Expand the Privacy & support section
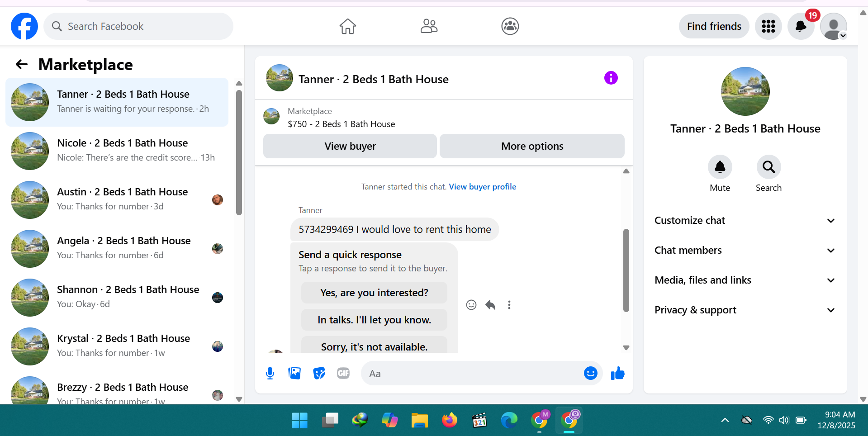This screenshot has width=868, height=436. [745, 310]
